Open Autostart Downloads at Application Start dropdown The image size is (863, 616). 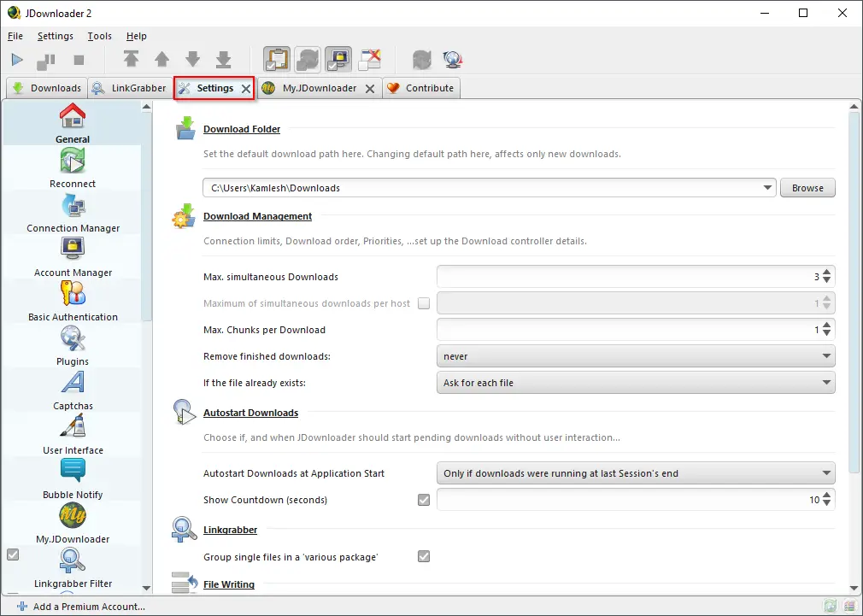click(x=636, y=472)
